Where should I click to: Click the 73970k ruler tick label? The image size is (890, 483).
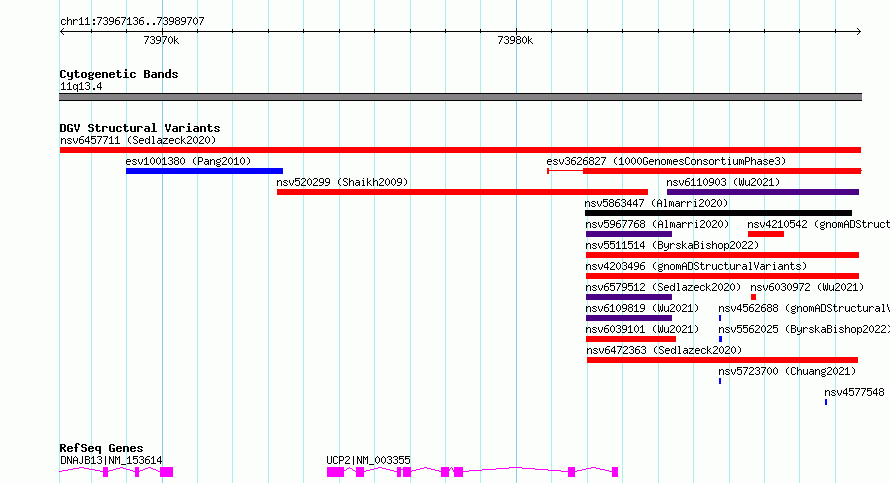pos(161,41)
